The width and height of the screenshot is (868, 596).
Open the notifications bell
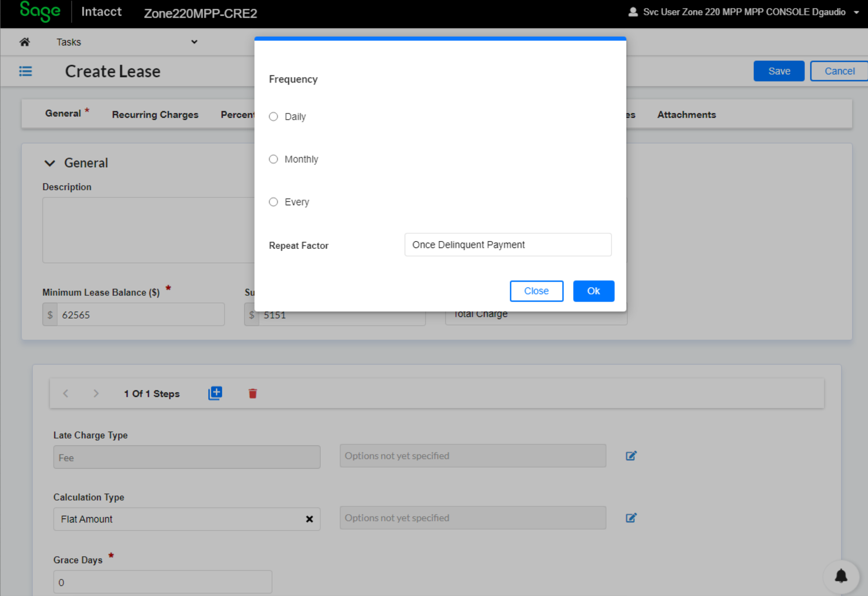(x=841, y=576)
